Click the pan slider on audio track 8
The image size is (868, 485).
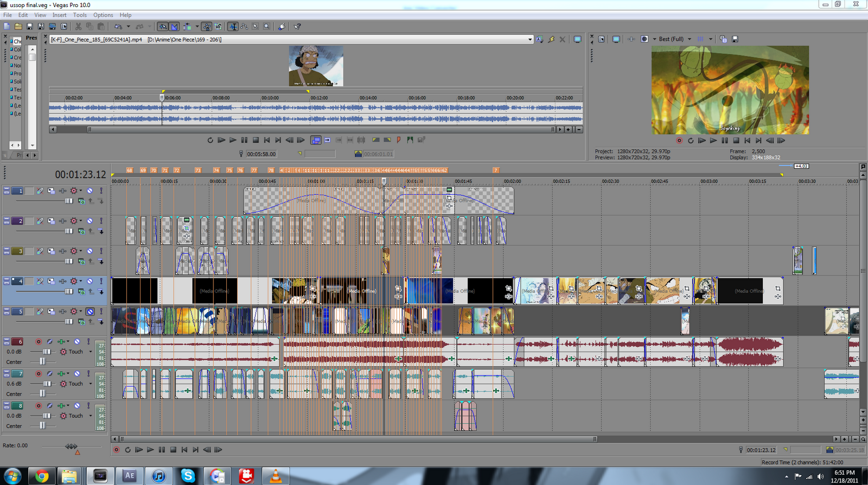click(42, 425)
